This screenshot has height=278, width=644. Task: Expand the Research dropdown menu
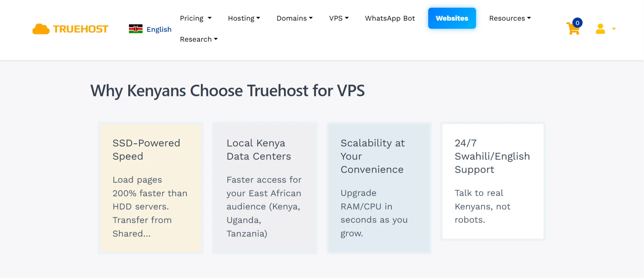(x=199, y=39)
